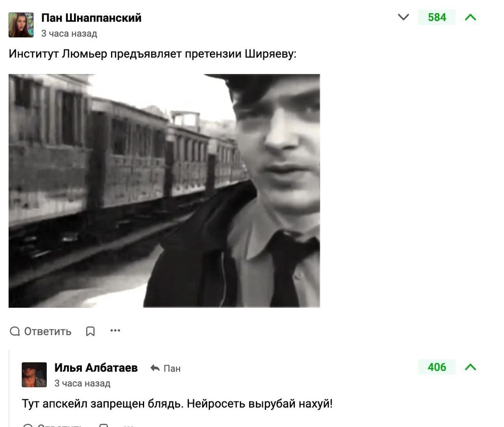Click the speech bubble icon beside Ответить
This screenshot has width=504, height=427.
pos(15,331)
